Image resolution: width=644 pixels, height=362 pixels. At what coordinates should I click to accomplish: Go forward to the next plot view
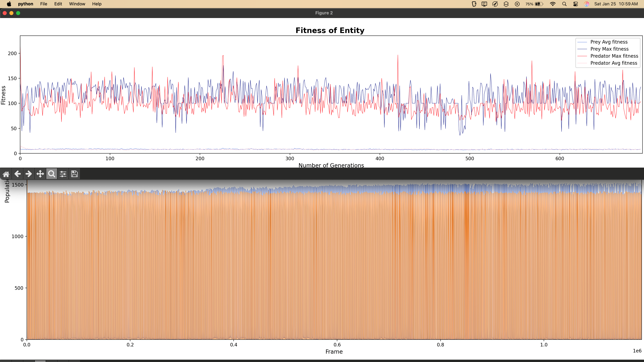[29, 174]
